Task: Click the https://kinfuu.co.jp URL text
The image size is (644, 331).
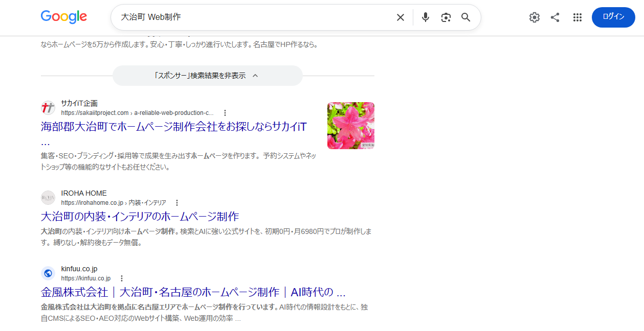Action: (x=86, y=278)
